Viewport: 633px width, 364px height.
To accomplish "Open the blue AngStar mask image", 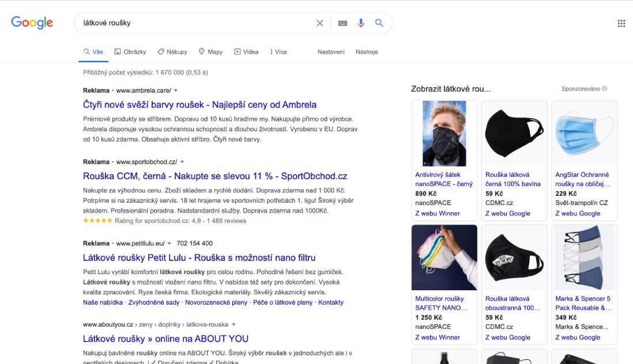I will pyautogui.click(x=585, y=134).
